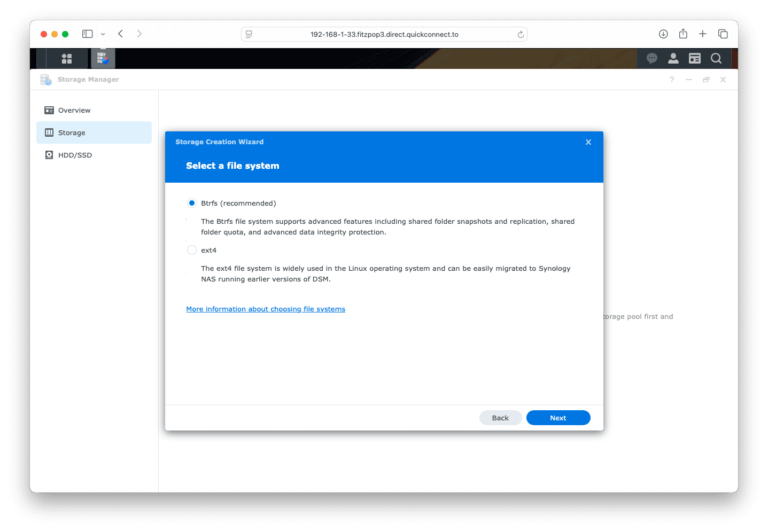
Task: Select the Btrfs (recommended) radio button
Action: click(x=192, y=203)
